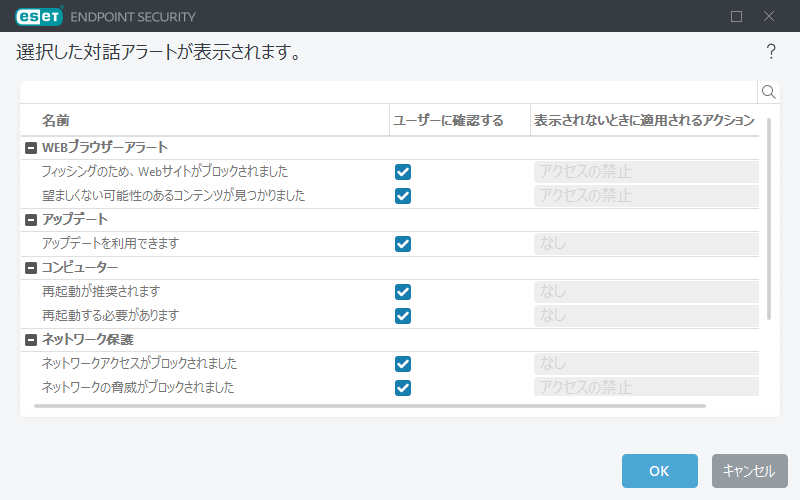Open action dropdown for フィッシング row
This screenshot has width=800, height=500.
pos(646,172)
